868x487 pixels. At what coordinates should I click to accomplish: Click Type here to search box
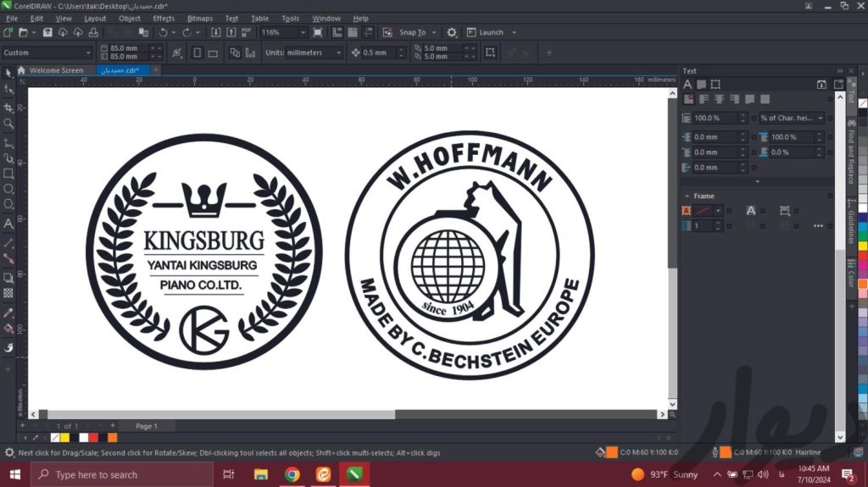pos(120,475)
